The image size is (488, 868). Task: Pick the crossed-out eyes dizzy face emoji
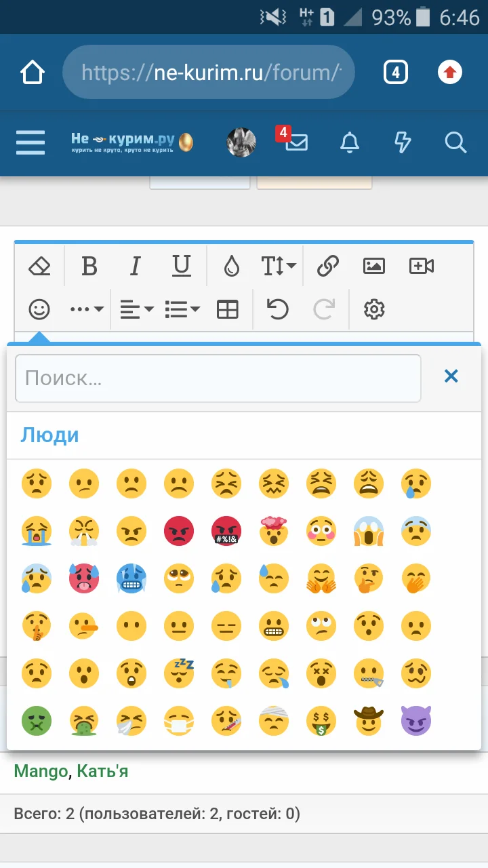click(321, 673)
